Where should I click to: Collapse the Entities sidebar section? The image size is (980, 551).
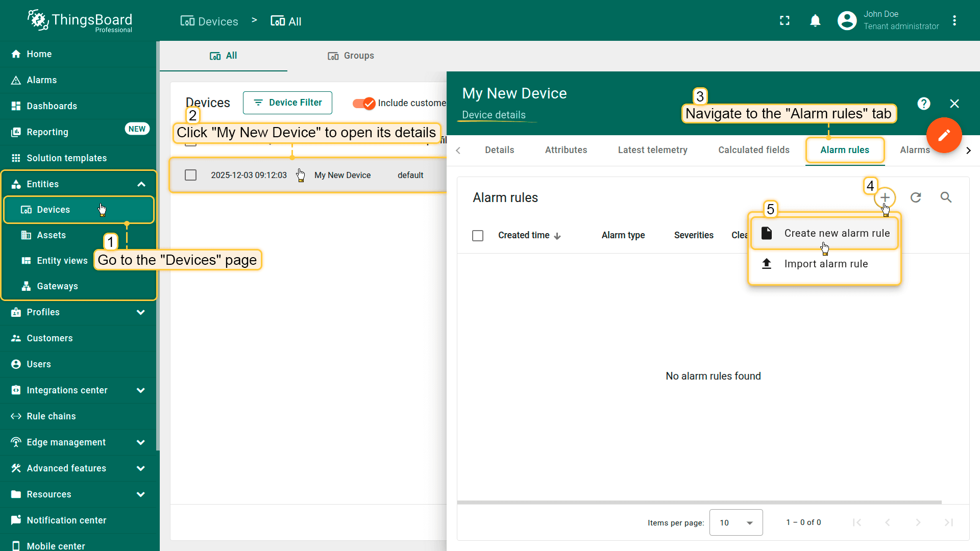141,184
